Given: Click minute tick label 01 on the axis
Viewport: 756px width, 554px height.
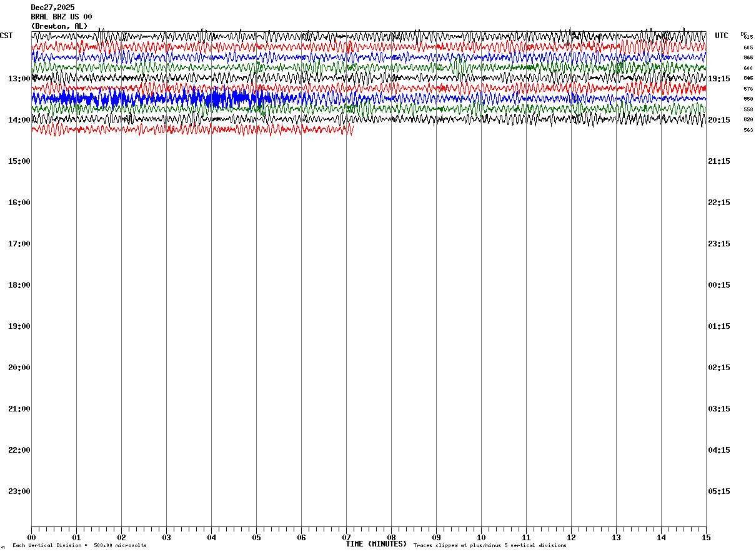Looking at the screenshot, I should 76,538.
